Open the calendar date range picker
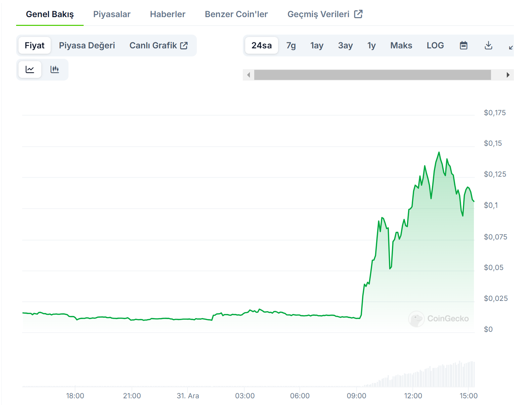This screenshot has width=532, height=405. 463,45
